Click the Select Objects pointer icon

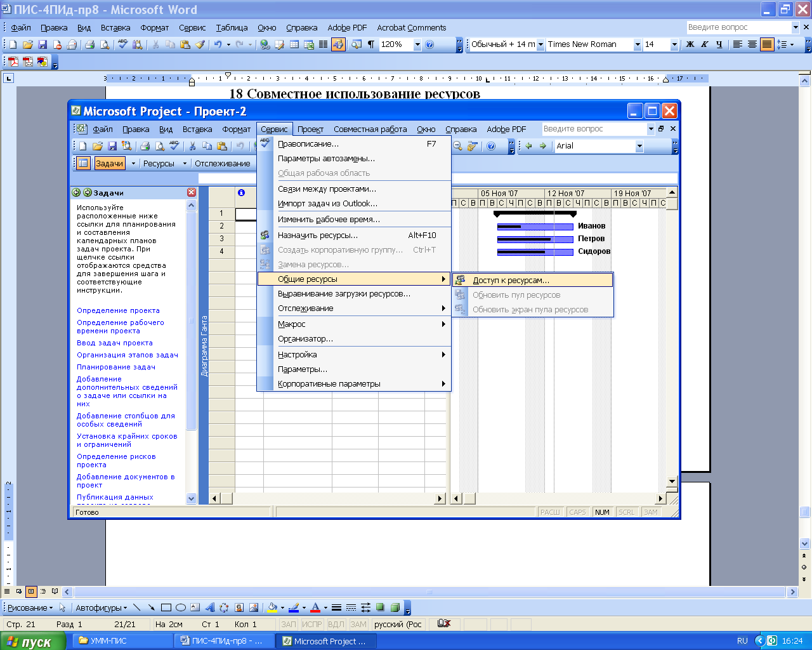point(62,607)
